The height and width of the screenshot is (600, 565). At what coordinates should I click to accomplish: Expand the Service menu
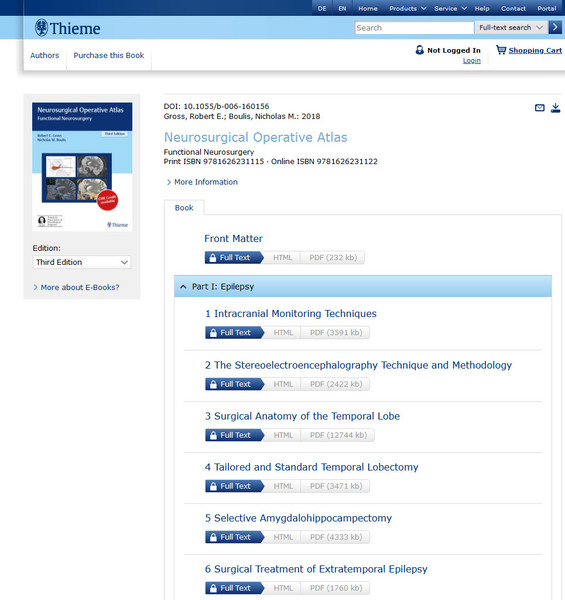pyautogui.click(x=450, y=8)
